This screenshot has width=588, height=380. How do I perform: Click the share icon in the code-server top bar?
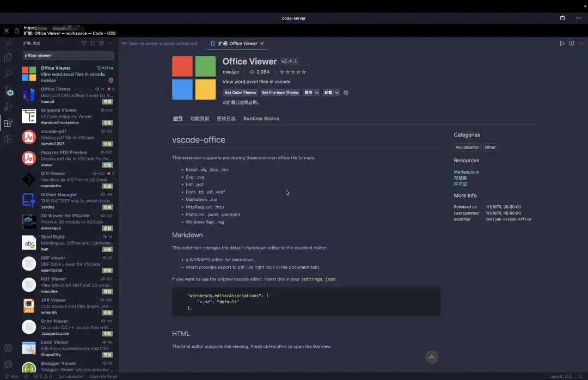[x=562, y=18]
